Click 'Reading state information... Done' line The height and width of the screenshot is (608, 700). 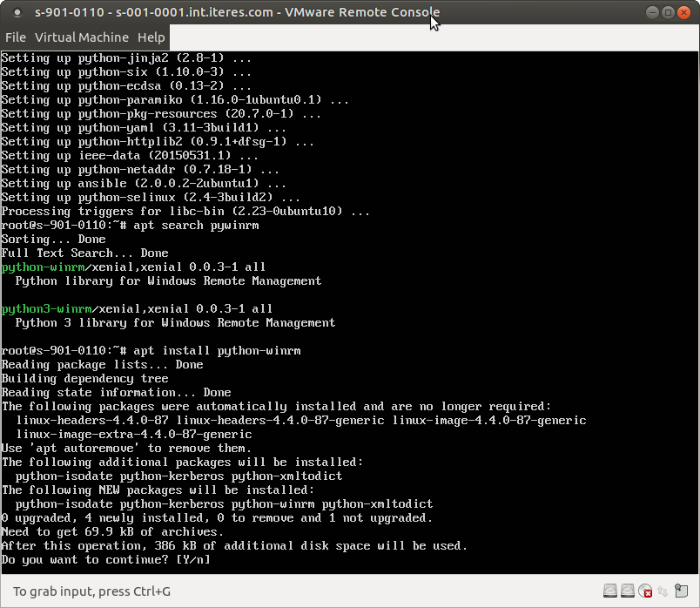pos(116,393)
